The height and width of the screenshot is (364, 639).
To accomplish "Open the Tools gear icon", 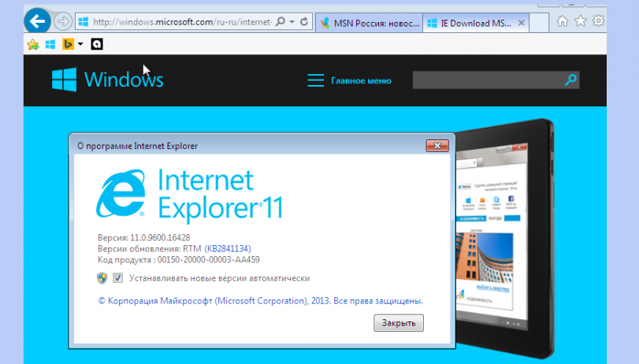I will [x=599, y=21].
